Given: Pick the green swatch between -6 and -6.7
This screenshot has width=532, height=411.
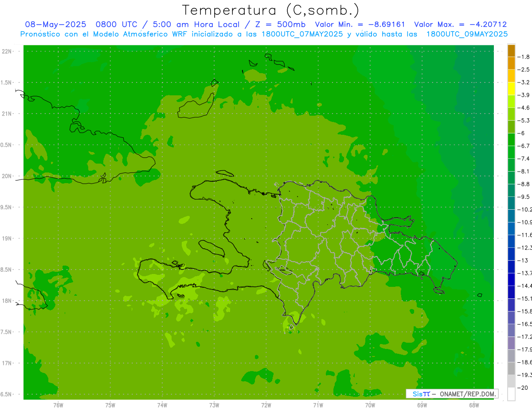Looking at the screenshot, I should (x=511, y=139).
